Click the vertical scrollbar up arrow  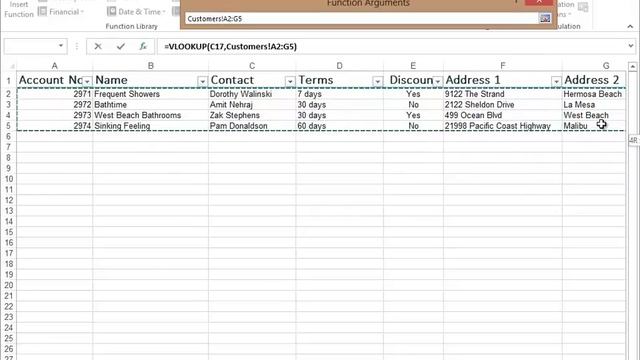point(632,66)
